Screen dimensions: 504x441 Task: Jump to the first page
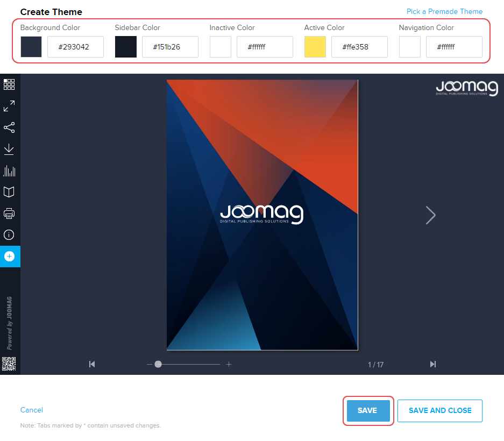coord(92,364)
